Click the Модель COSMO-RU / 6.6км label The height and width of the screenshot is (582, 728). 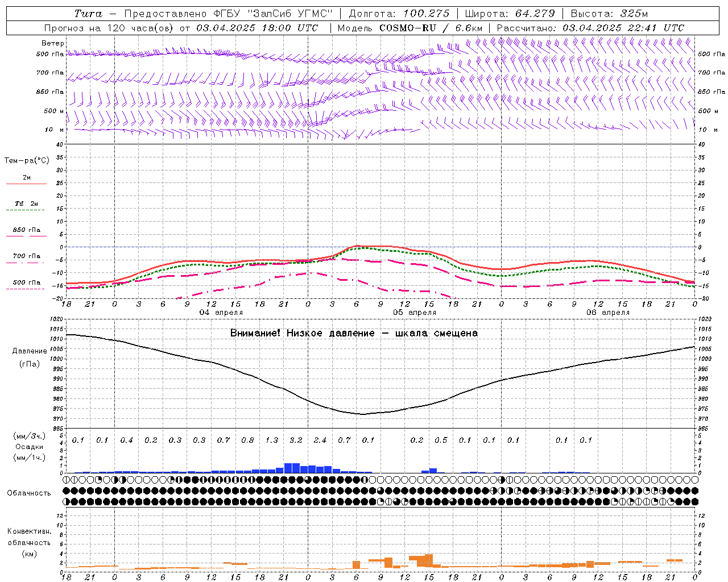tap(409, 28)
